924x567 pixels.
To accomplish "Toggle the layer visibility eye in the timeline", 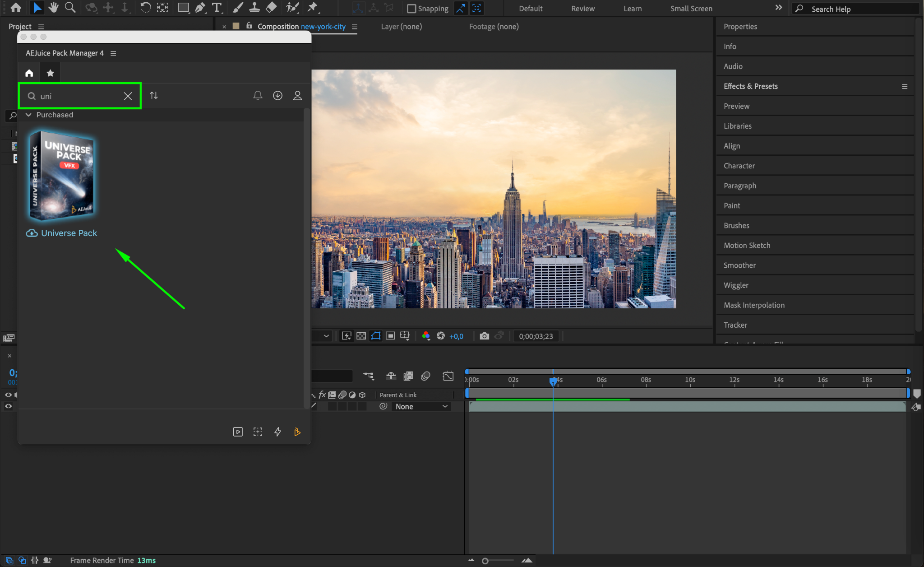I will click(x=8, y=406).
